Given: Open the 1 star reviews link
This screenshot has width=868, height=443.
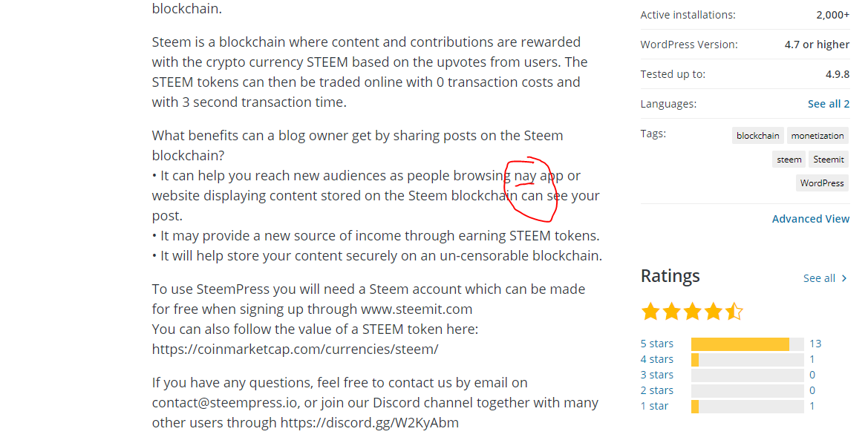Looking at the screenshot, I should [654, 406].
